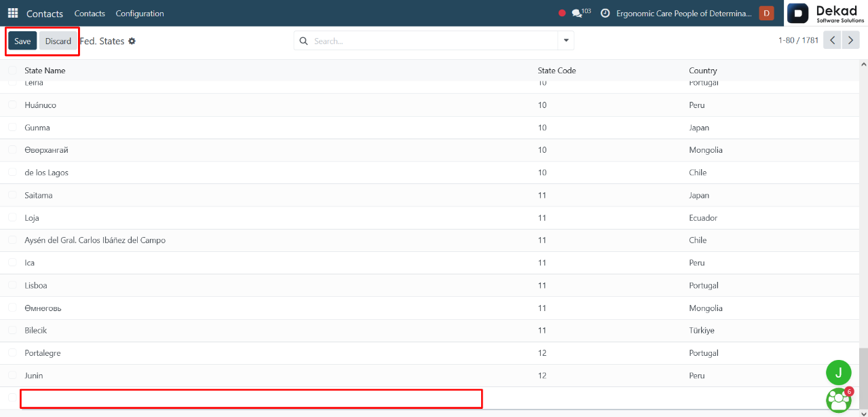Check the Junín row checkbox

point(12,375)
